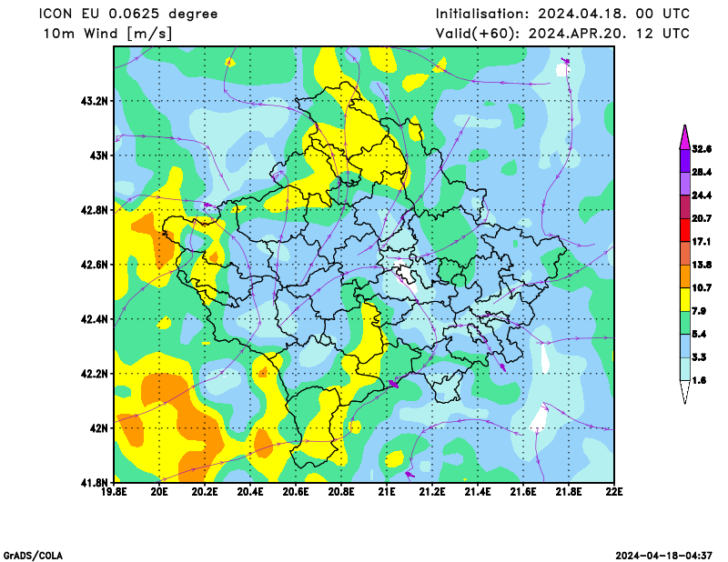Click the 5.4 legend value

click(699, 334)
